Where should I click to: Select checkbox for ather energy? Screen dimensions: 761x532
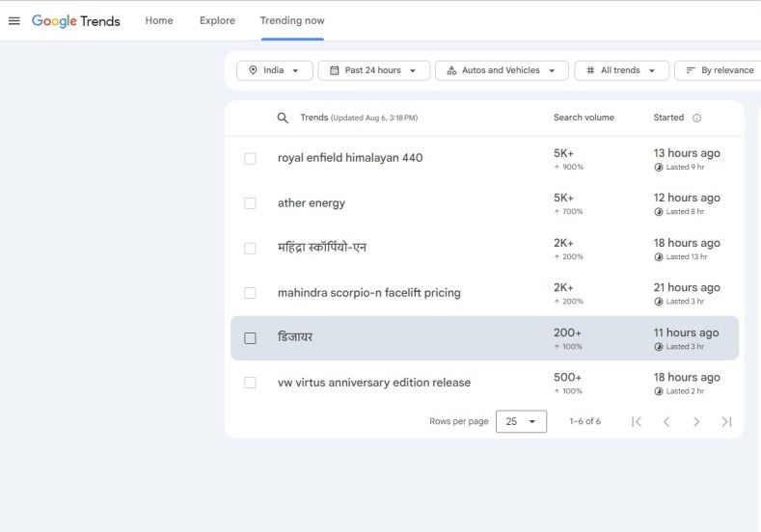[x=250, y=203]
